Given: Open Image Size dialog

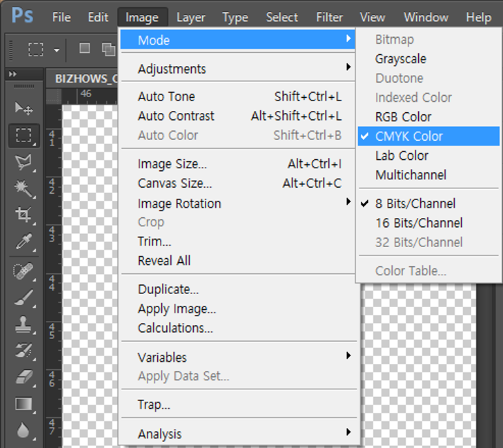Looking at the screenshot, I should [237, 164].
